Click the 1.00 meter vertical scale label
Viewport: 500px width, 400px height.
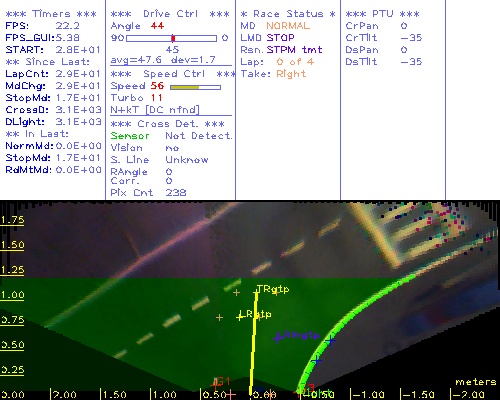(x=12, y=295)
